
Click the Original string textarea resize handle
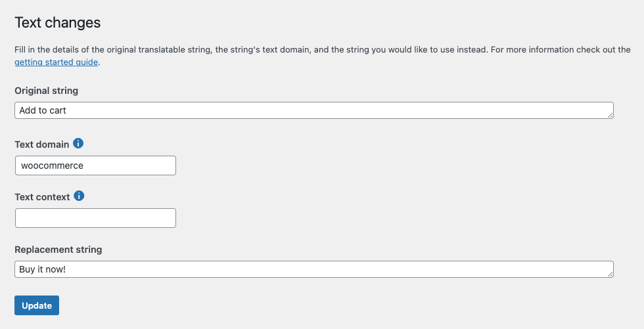point(610,115)
